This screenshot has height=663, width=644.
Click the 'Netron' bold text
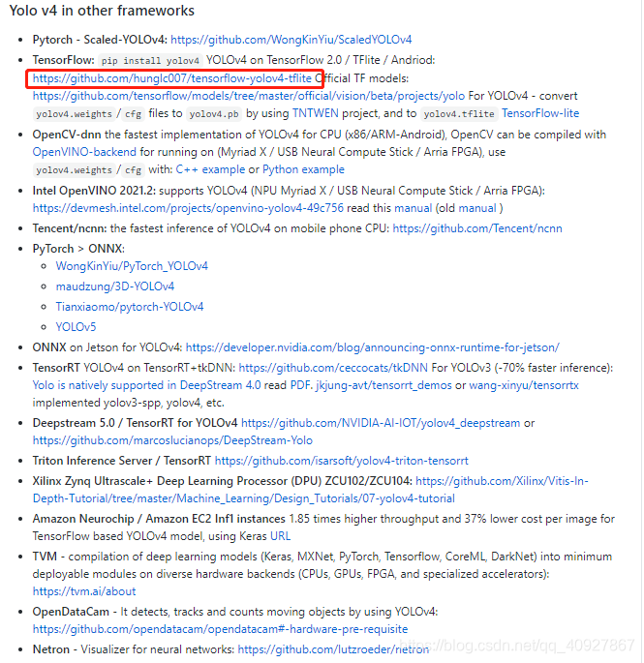coord(50,649)
